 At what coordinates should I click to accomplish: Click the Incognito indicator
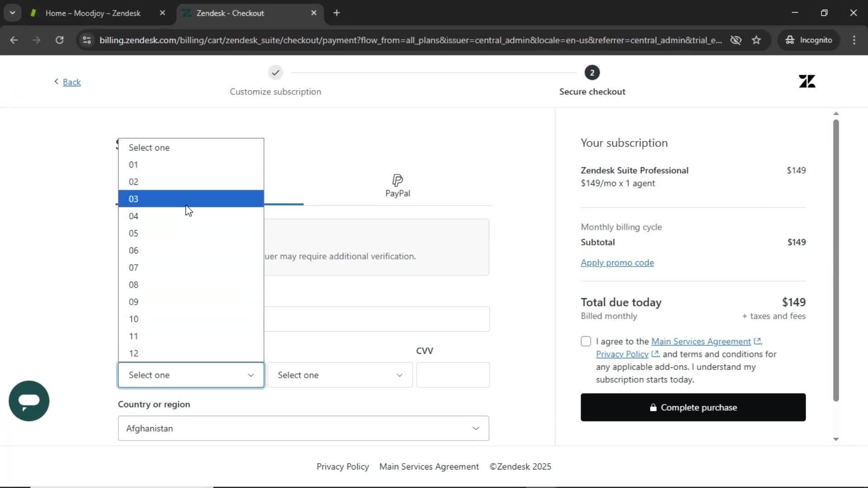(x=809, y=40)
